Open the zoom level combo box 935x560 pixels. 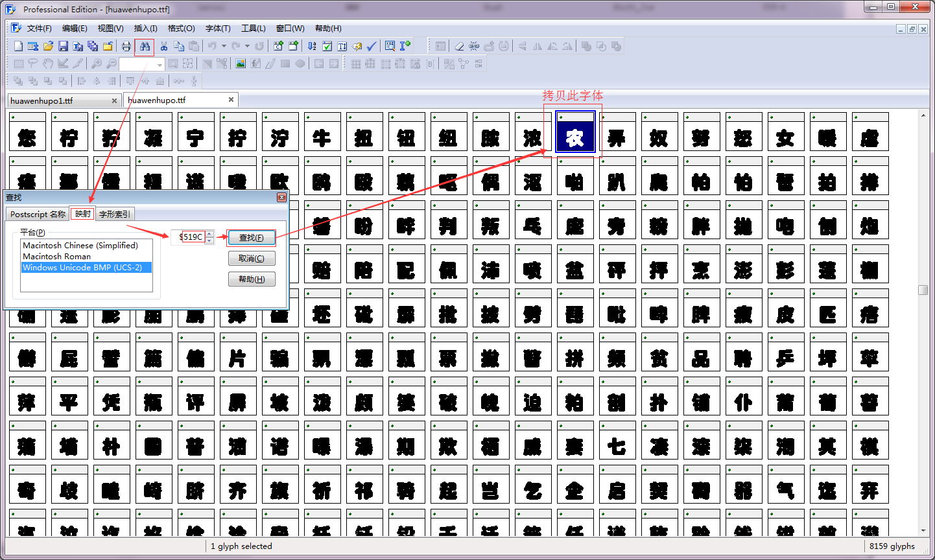pyautogui.click(x=141, y=64)
